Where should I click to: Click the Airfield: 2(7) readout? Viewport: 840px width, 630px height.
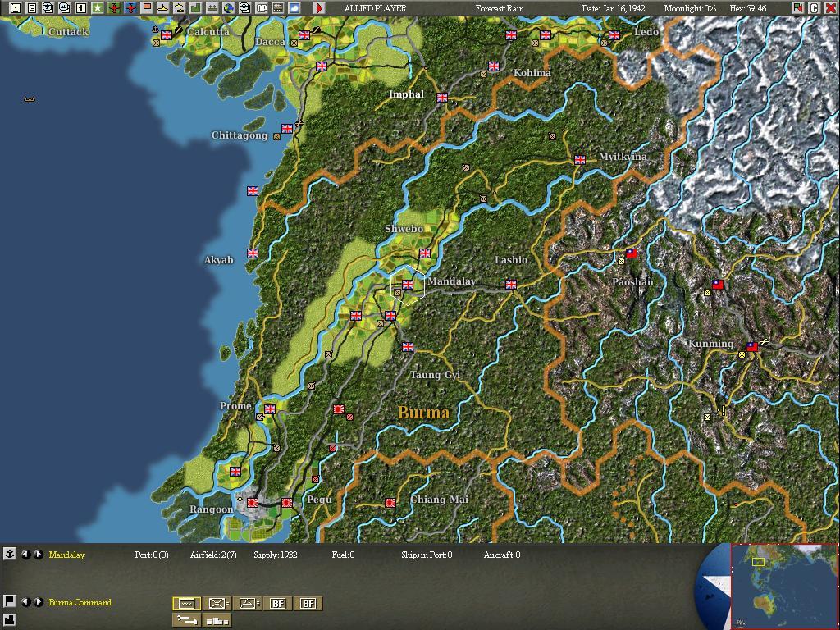point(213,555)
